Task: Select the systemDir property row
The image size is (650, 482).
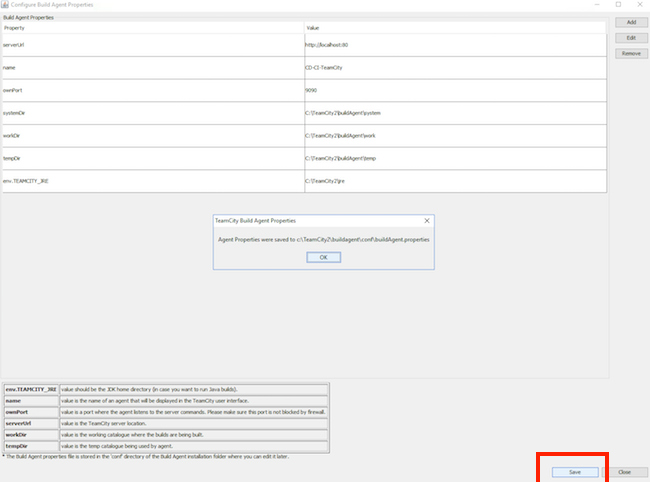Action: point(304,113)
